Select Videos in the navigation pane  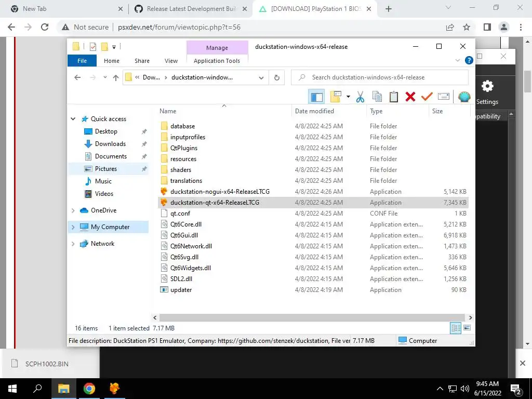tap(104, 194)
